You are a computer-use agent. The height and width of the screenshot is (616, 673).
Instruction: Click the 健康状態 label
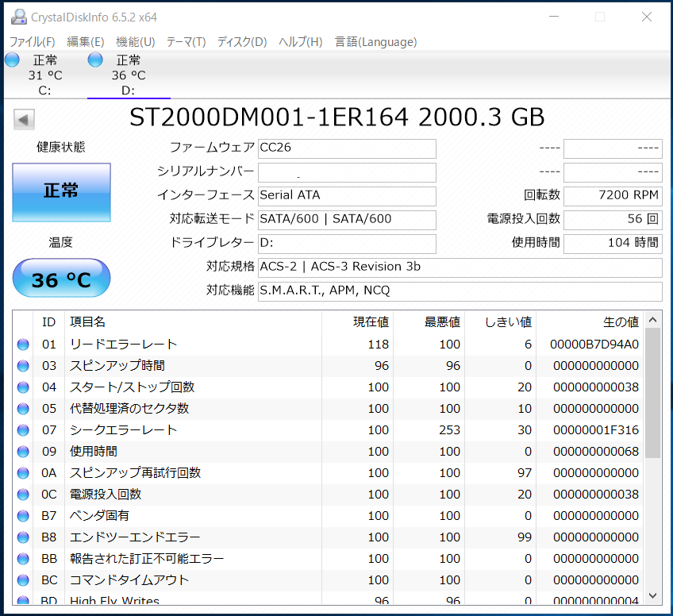pyautogui.click(x=60, y=147)
